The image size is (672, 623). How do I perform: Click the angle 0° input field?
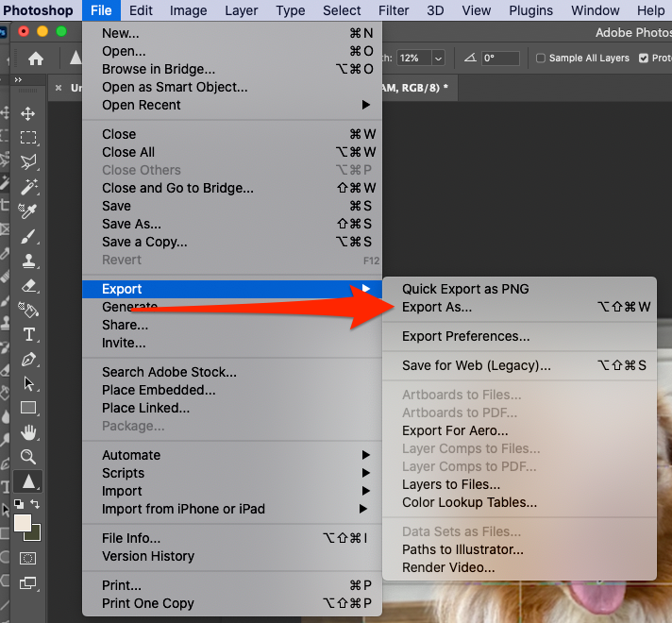(500, 58)
